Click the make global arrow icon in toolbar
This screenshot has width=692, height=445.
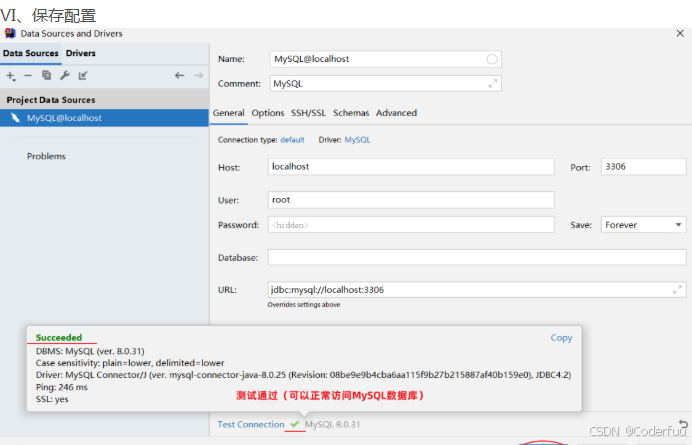(x=83, y=75)
